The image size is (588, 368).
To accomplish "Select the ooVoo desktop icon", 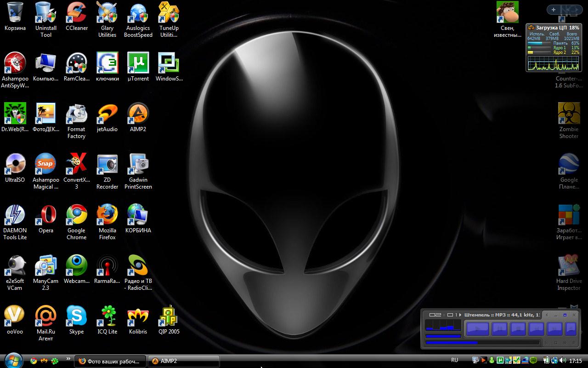I will pos(15,321).
